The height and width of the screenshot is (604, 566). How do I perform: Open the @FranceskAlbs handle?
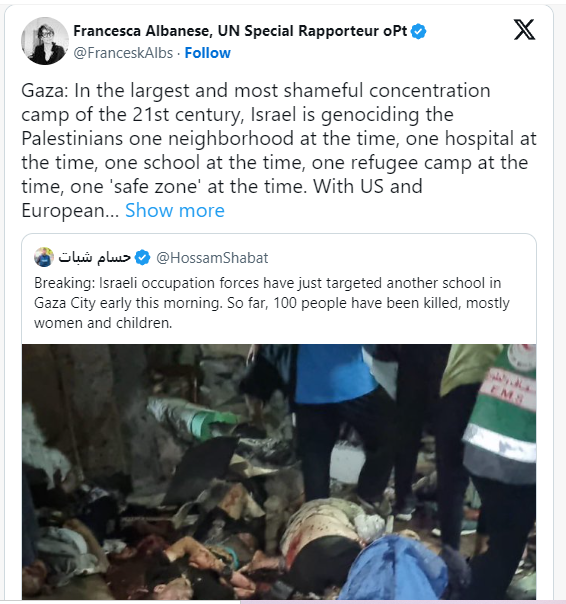pos(123,53)
